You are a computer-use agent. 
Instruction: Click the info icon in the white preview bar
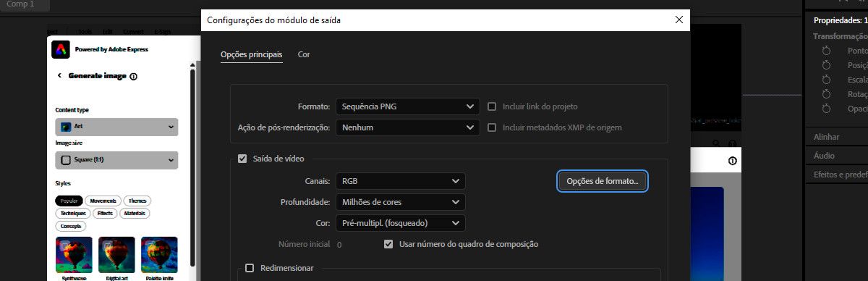(732, 161)
